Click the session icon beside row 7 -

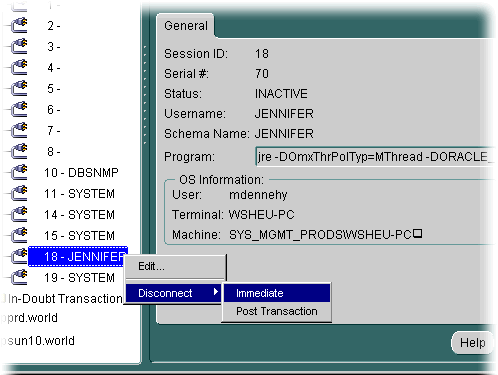[19, 131]
